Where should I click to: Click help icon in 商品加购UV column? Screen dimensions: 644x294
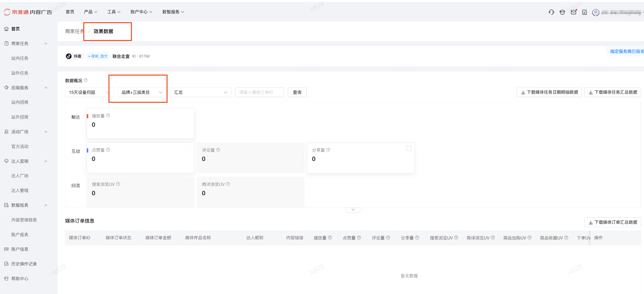[x=530, y=238]
